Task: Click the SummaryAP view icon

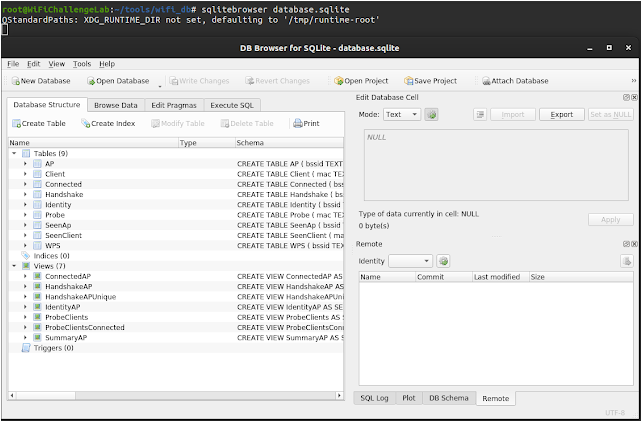Action: (x=37, y=338)
